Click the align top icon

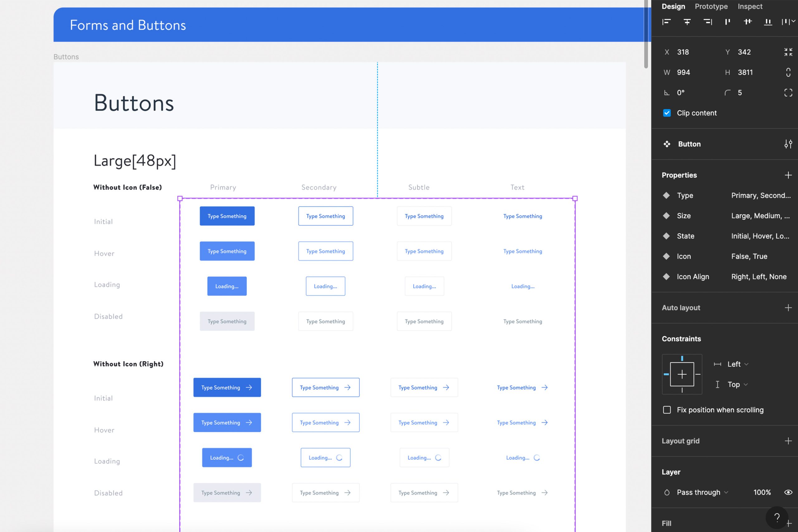[728, 22]
